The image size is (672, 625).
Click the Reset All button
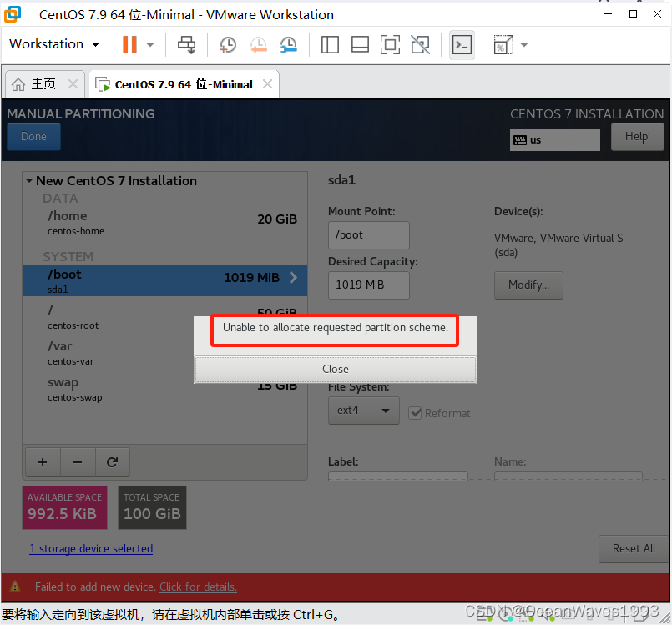(x=634, y=549)
